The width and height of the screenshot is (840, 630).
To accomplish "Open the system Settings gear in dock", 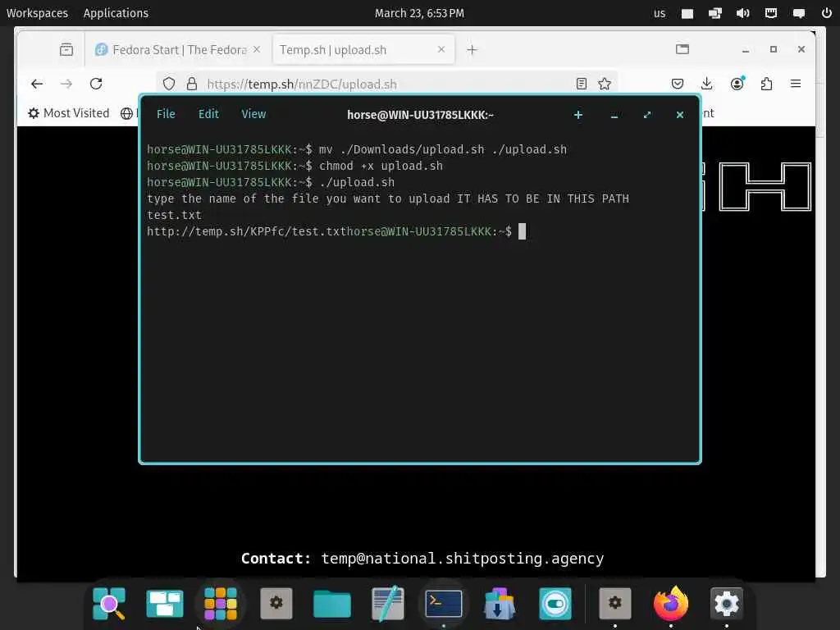I will [x=727, y=603].
